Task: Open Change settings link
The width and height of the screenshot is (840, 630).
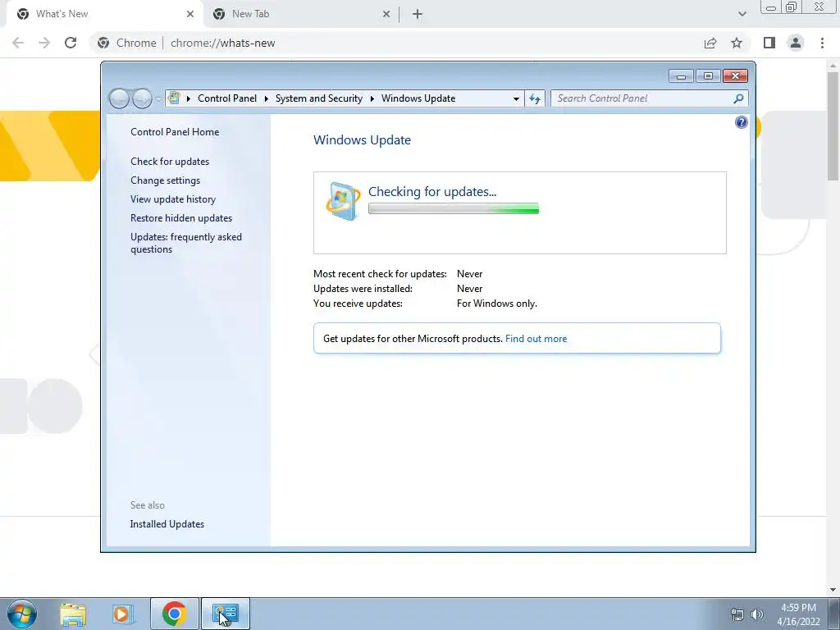Action: 165,180
